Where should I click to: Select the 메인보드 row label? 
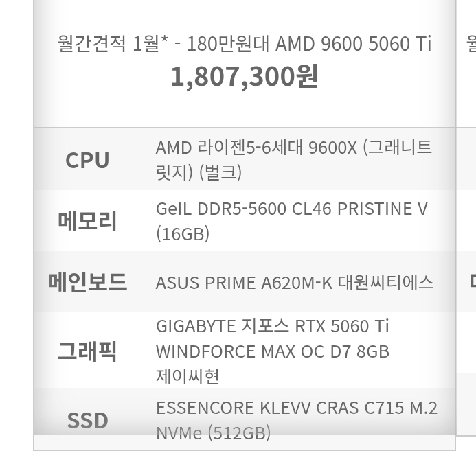tap(87, 282)
